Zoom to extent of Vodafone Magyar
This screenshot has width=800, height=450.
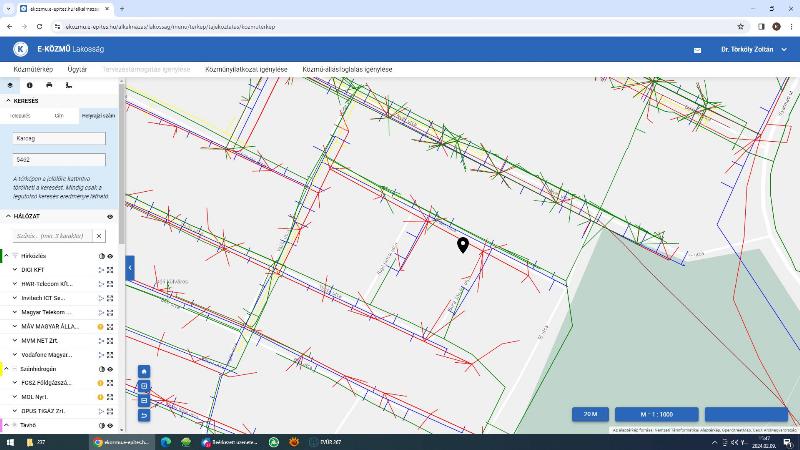click(110, 355)
